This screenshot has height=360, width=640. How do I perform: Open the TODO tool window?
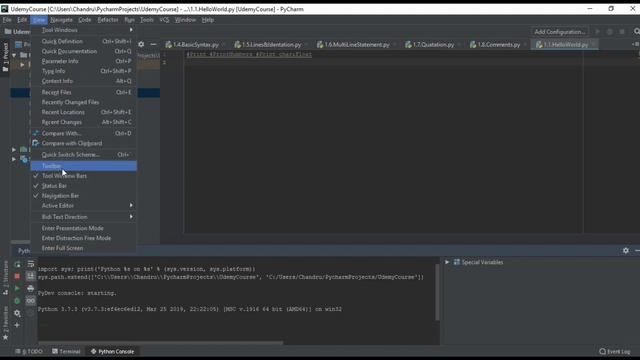[29, 351]
